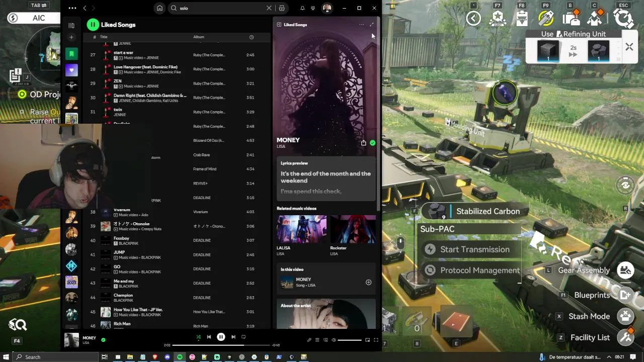Open the Now Playing panel more options dots
This screenshot has width=644, height=362.
click(361, 25)
